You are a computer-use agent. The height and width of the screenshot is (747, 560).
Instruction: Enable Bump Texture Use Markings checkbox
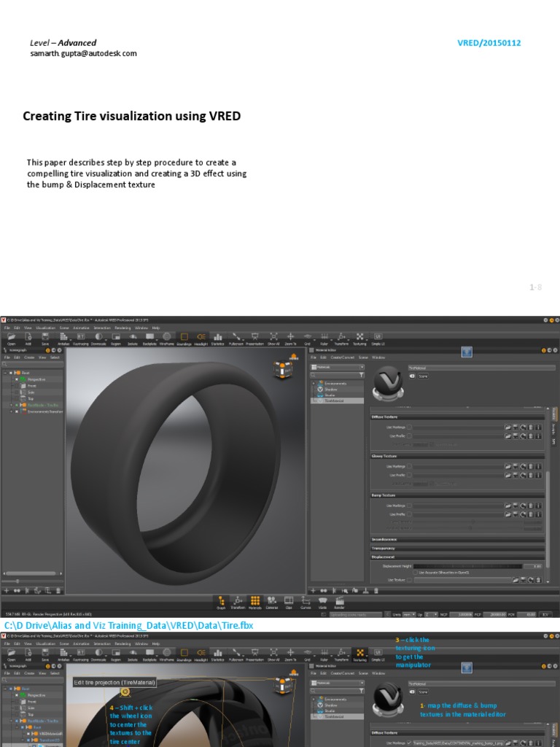coord(409,506)
